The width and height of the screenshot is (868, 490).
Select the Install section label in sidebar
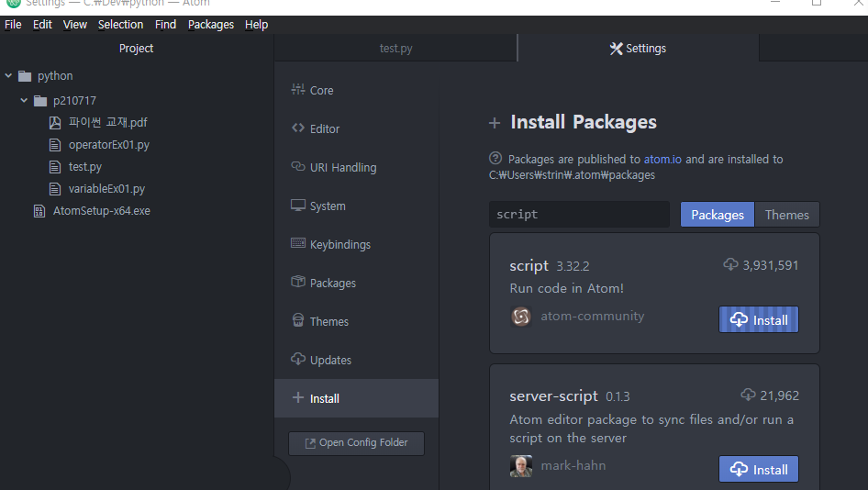click(325, 398)
